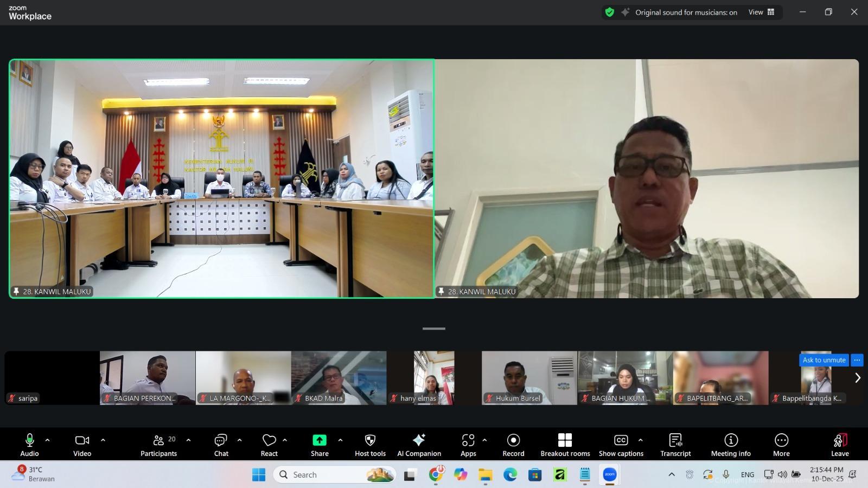Click the Ask to unmute button
Screen dimensions: 868x488
point(824,360)
